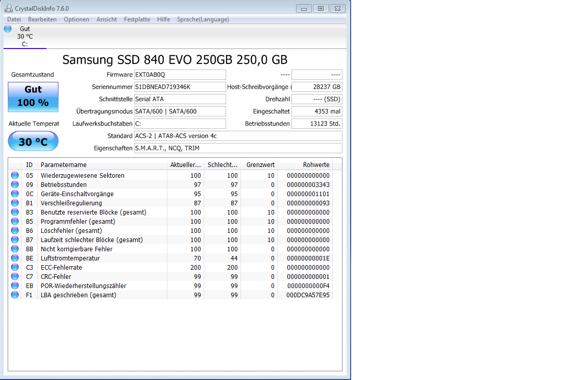
Task: Click status orb for Wiederzugewiesene Sektoren
Action: [15, 175]
